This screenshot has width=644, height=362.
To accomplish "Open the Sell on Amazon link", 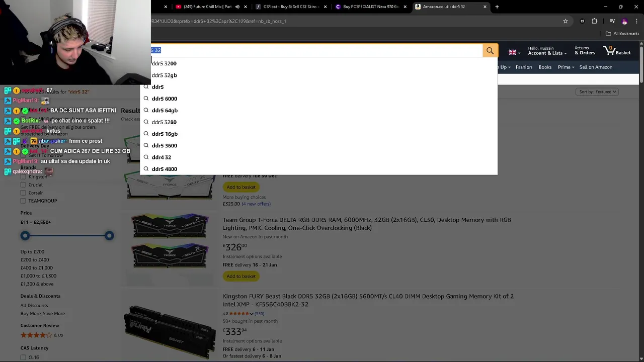I will [x=596, y=67].
